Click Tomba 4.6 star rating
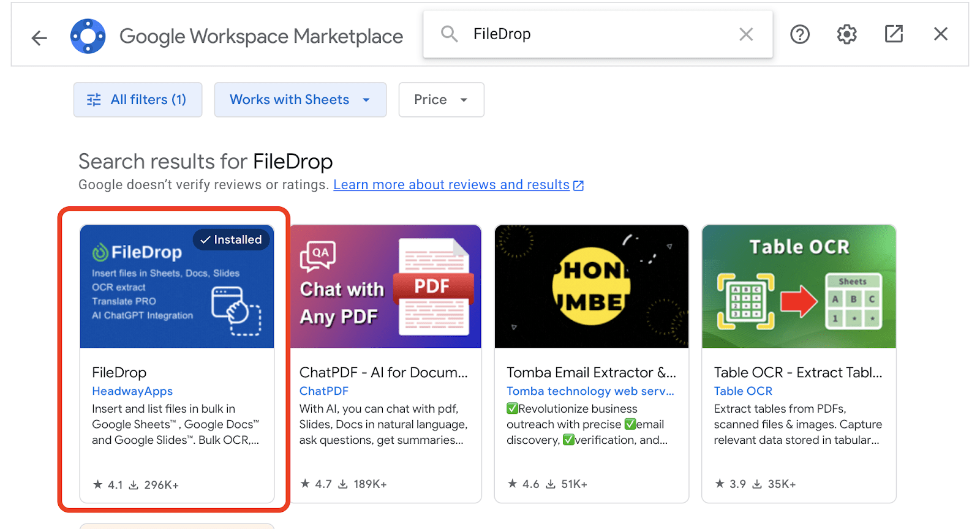The width and height of the screenshot is (980, 529). 523,484
